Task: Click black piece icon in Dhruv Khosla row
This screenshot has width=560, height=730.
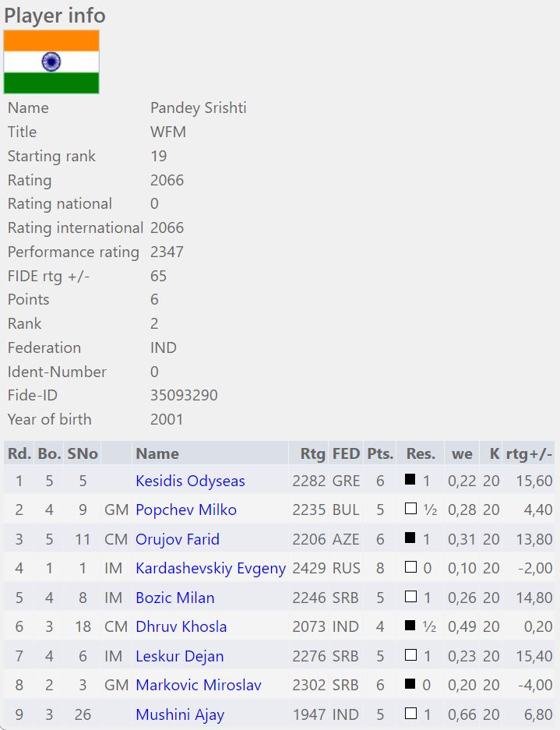Action: tap(410, 626)
